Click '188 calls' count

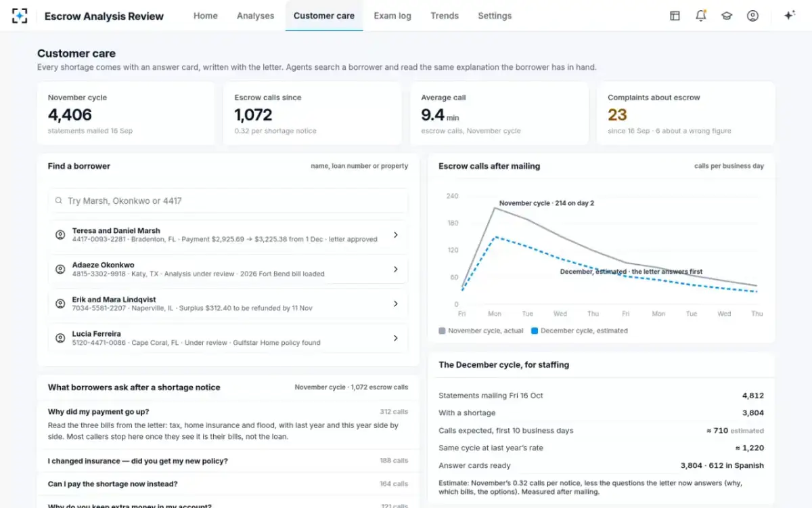(x=394, y=461)
